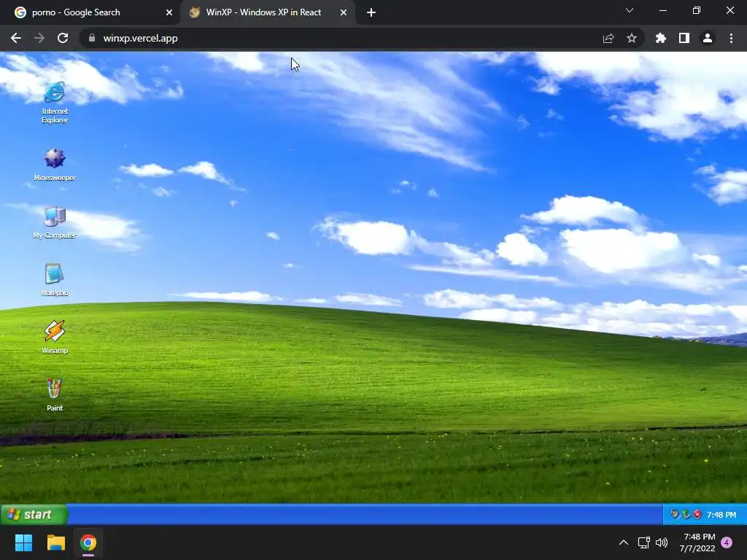This screenshot has width=747, height=560.
Task: Select the Paint desktop icon
Action: (x=54, y=394)
